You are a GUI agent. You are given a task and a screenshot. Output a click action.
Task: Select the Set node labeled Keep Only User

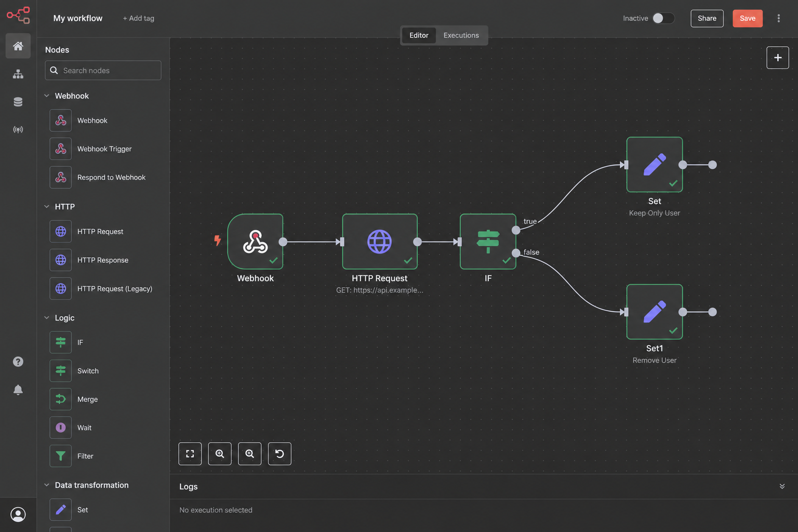pyautogui.click(x=655, y=165)
